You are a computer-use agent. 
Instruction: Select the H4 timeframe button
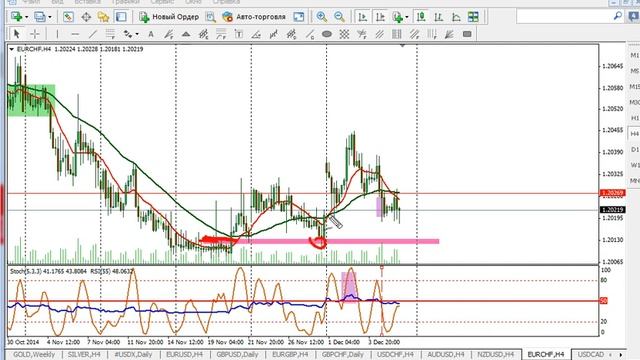[634, 134]
